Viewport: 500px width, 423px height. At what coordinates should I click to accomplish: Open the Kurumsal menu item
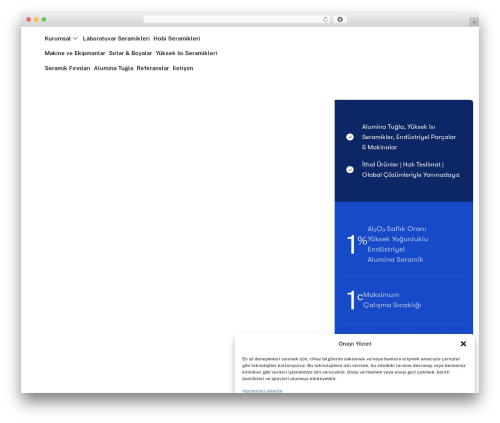[x=58, y=39]
